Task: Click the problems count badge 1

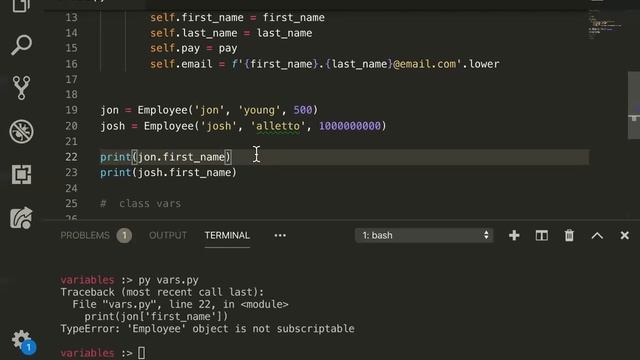Action: point(124,236)
